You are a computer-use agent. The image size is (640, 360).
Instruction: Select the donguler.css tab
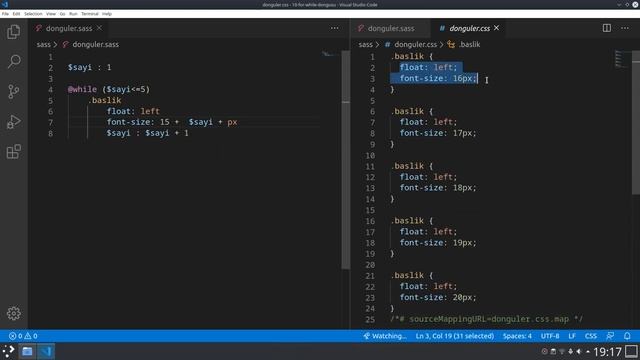(x=469, y=28)
